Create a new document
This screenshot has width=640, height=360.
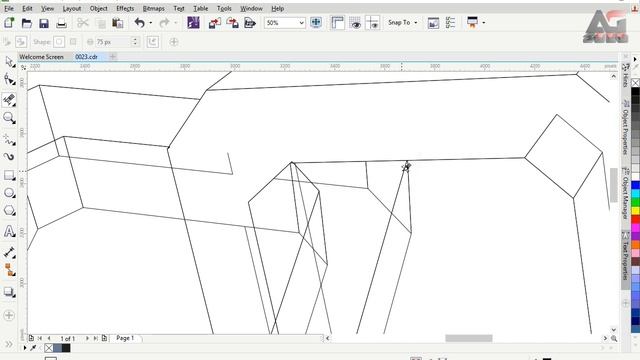click(x=9, y=23)
